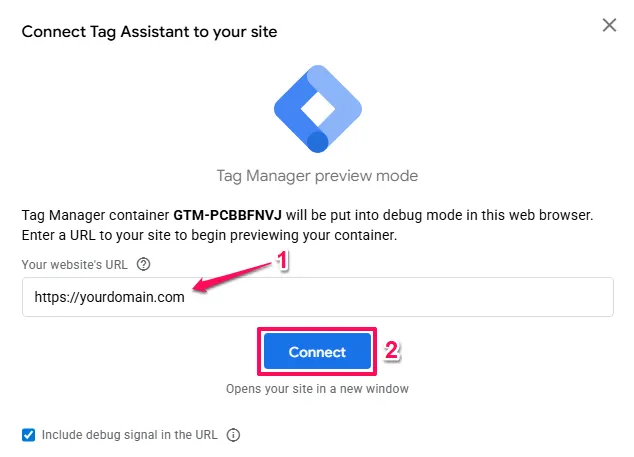The width and height of the screenshot is (634, 457).
Task: Click the red annotation number 2
Action: click(x=392, y=350)
